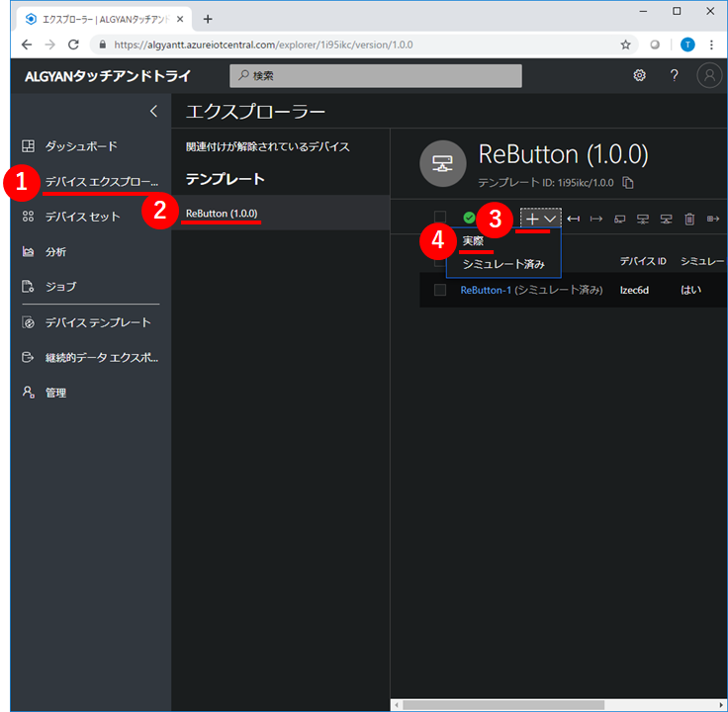Click the シミュレー column header
The width and height of the screenshot is (728, 712).
702,261
